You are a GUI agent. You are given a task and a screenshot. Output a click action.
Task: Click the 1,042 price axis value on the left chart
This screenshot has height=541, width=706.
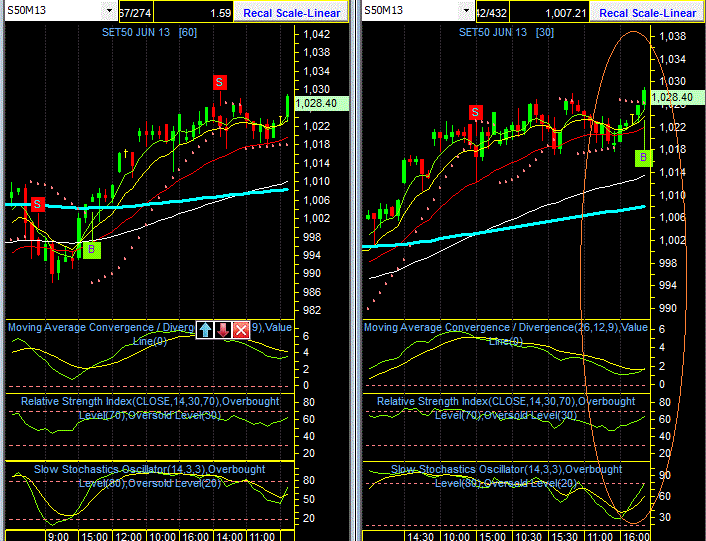[317, 34]
